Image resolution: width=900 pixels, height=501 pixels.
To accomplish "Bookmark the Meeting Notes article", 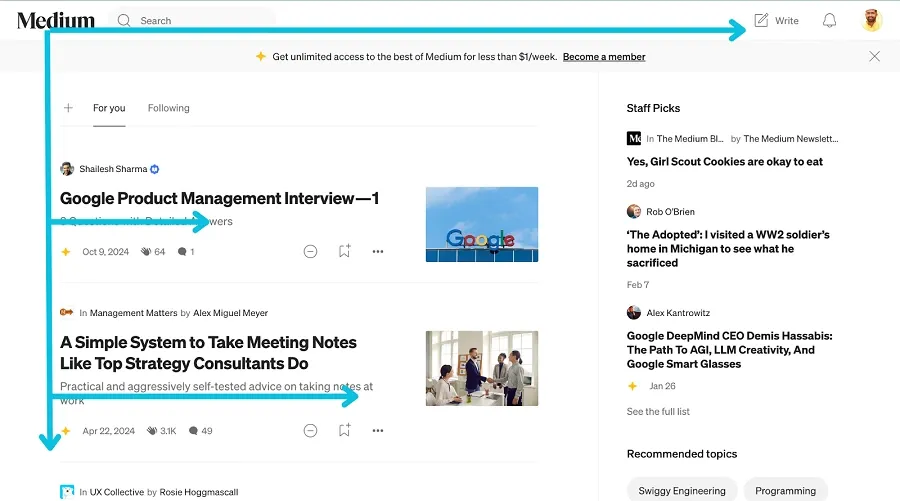I will [344, 430].
